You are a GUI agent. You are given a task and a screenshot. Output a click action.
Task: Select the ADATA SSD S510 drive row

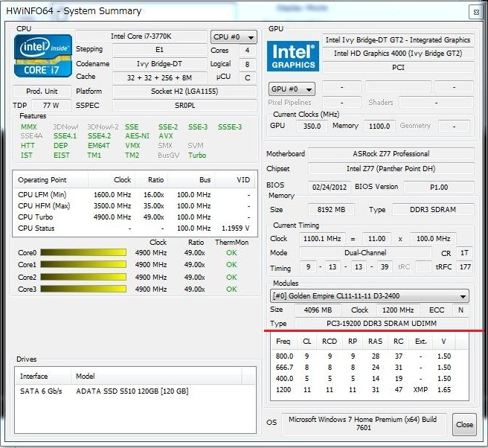pyautogui.click(x=132, y=391)
